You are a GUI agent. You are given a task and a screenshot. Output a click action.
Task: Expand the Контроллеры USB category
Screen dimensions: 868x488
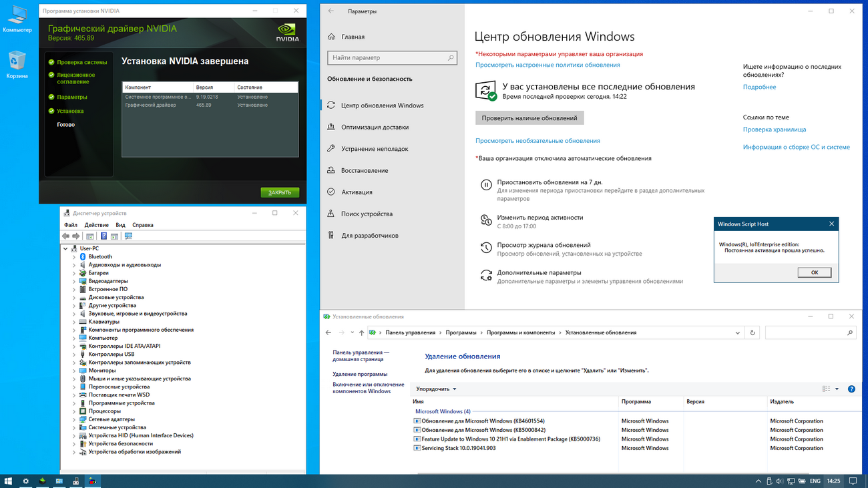[74, 354]
